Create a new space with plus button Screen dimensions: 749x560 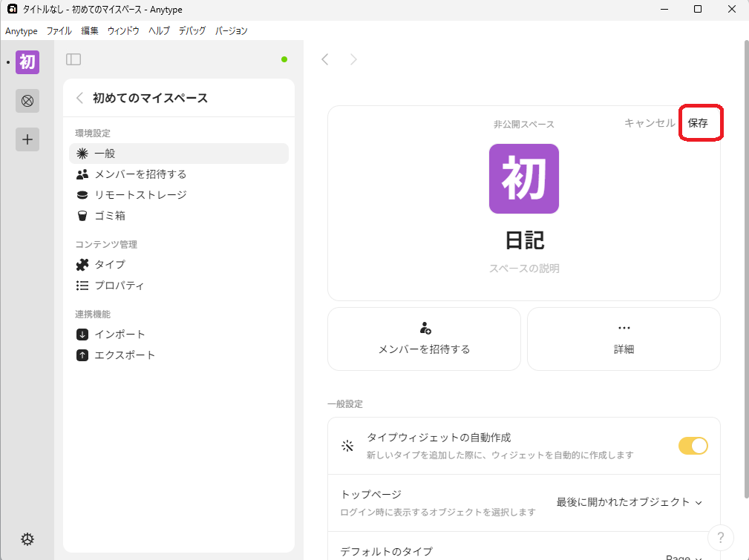coord(27,139)
